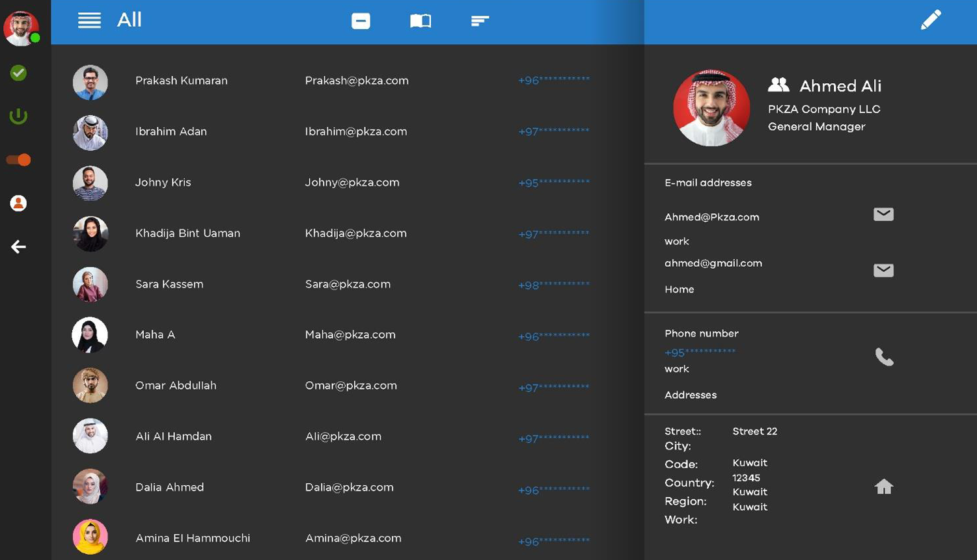Click the phone icon next to Ahmed's number

[886, 356]
